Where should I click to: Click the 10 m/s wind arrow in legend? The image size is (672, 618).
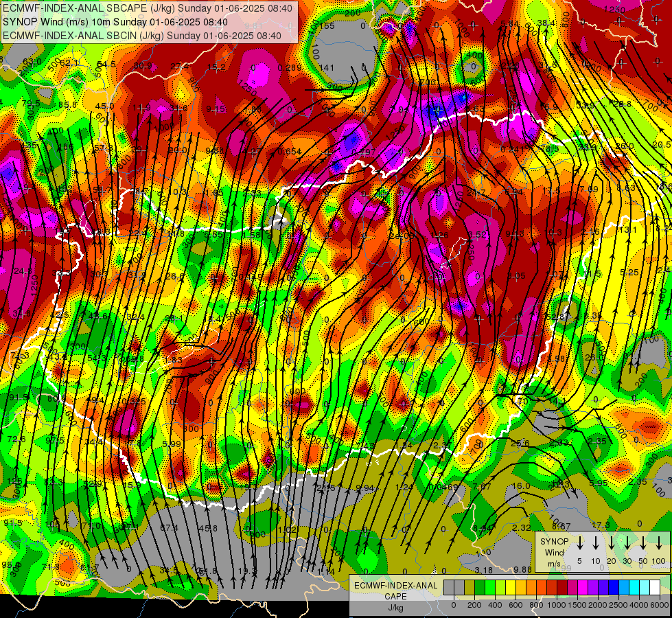[x=596, y=543]
